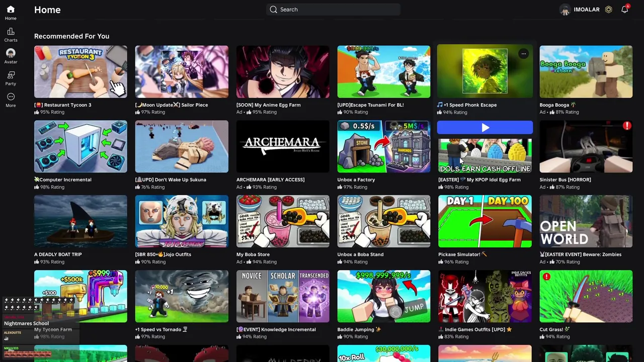Image resolution: width=644 pixels, height=362 pixels.
Task: Click 'Sinister Bus [HORROR]' title text
Action: tap(566, 179)
